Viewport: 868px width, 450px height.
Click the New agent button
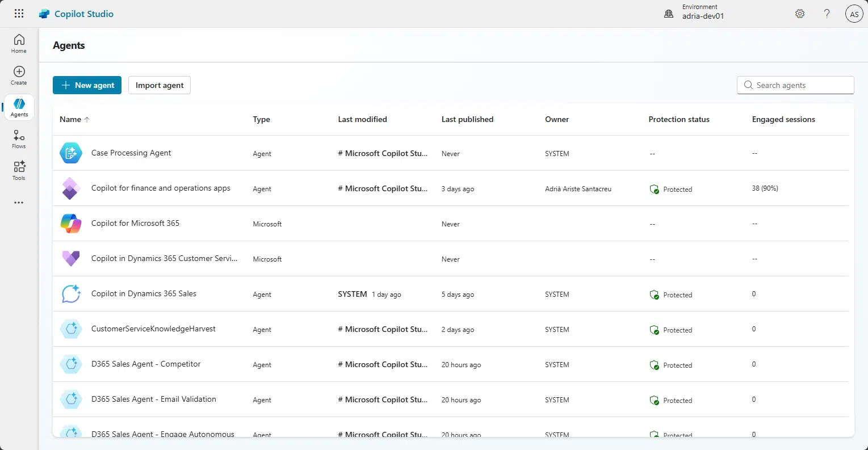87,85
